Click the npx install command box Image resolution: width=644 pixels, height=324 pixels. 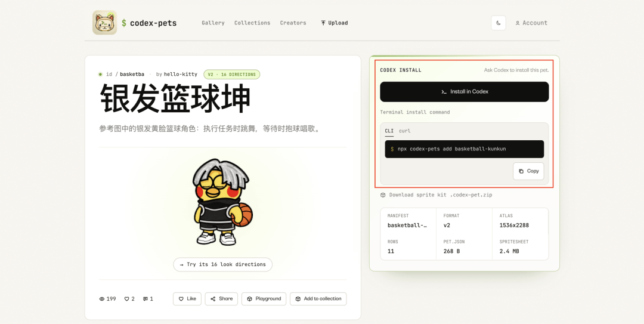(464, 149)
